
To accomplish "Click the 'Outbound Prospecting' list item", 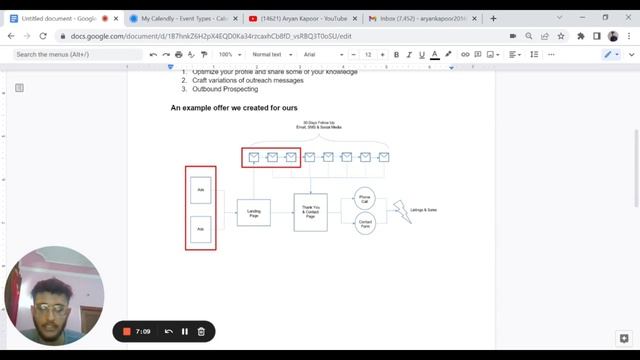I will (225, 89).
